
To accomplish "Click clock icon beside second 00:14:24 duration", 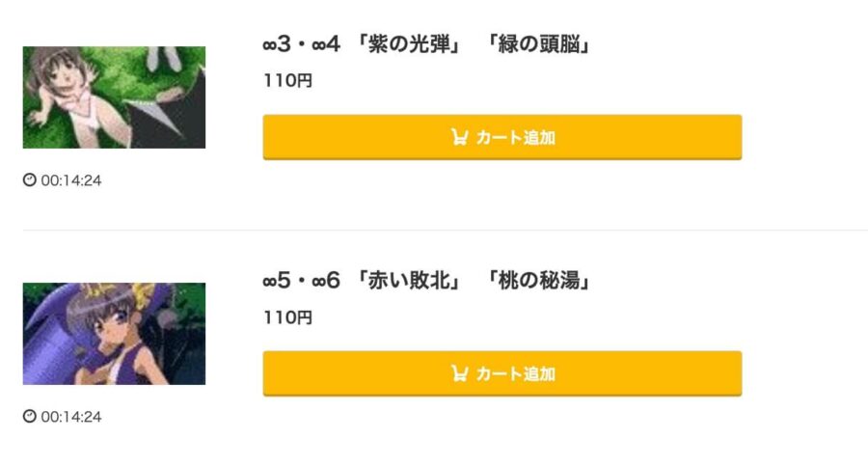I will coord(29,416).
